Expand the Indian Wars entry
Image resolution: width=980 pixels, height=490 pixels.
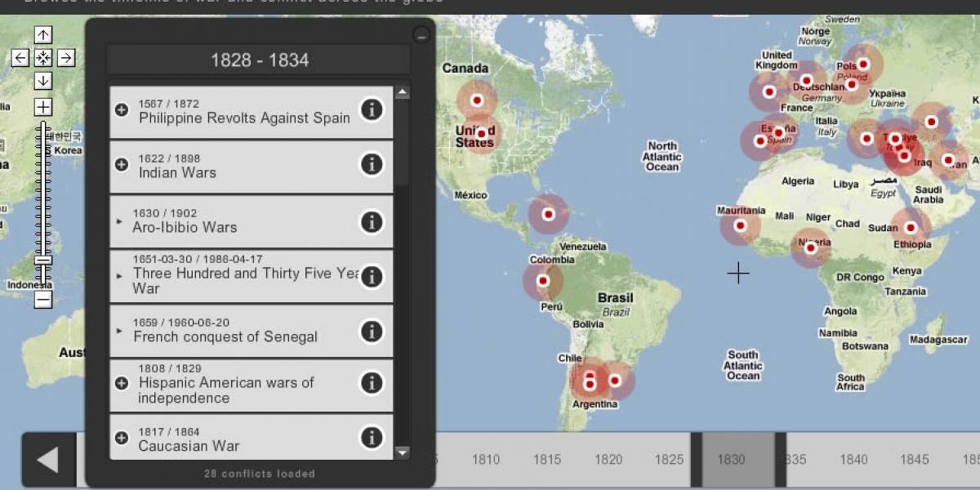pos(122,164)
